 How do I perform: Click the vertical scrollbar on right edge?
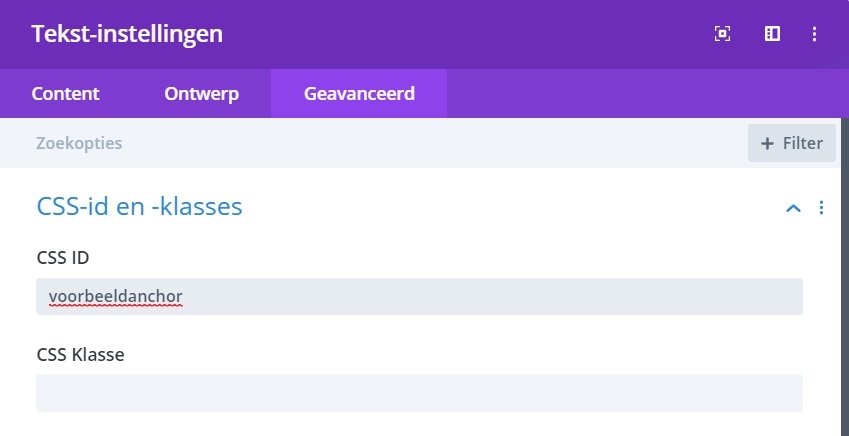(845, 276)
